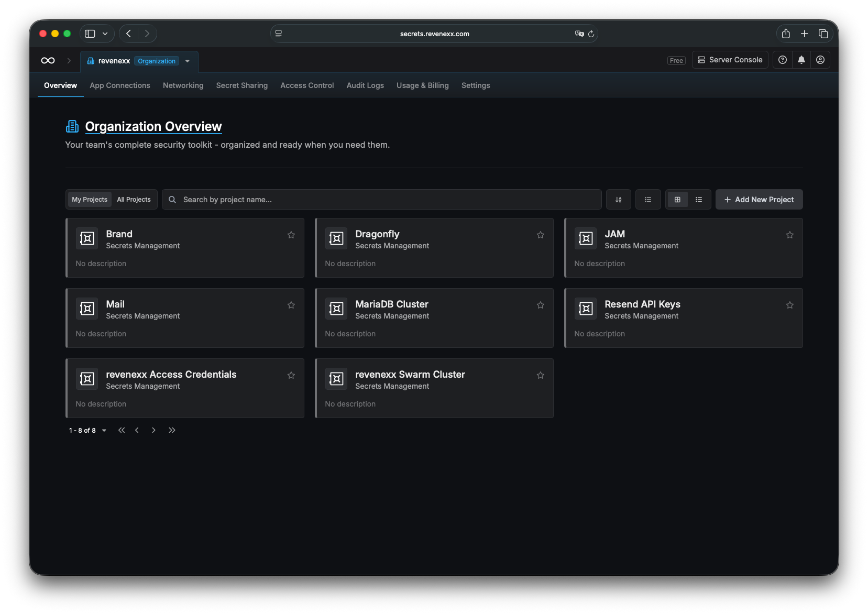Switch to grid view layout
Image resolution: width=868 pixels, height=614 pixels.
pos(677,200)
